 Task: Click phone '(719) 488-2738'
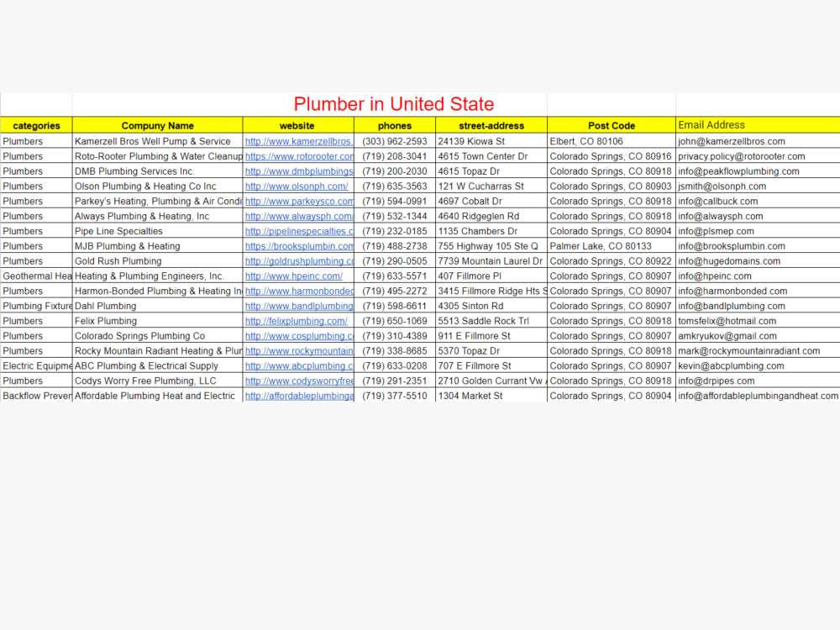pyautogui.click(x=395, y=246)
